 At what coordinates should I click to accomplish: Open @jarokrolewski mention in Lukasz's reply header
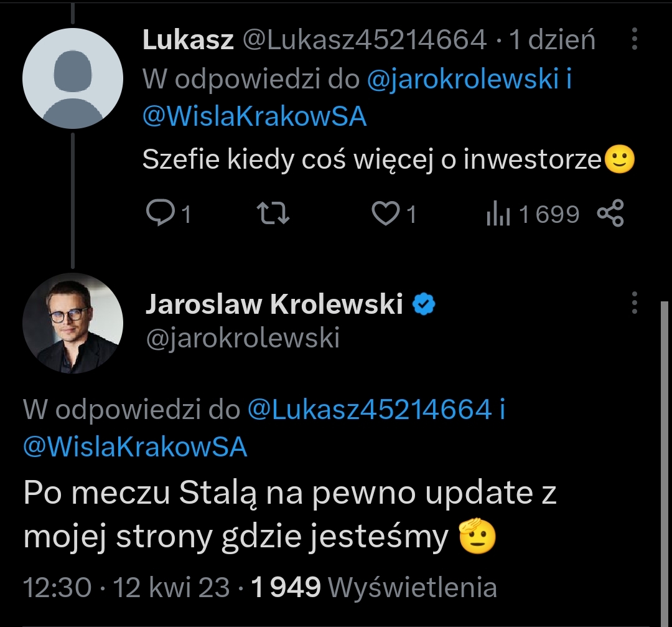pos(462,80)
